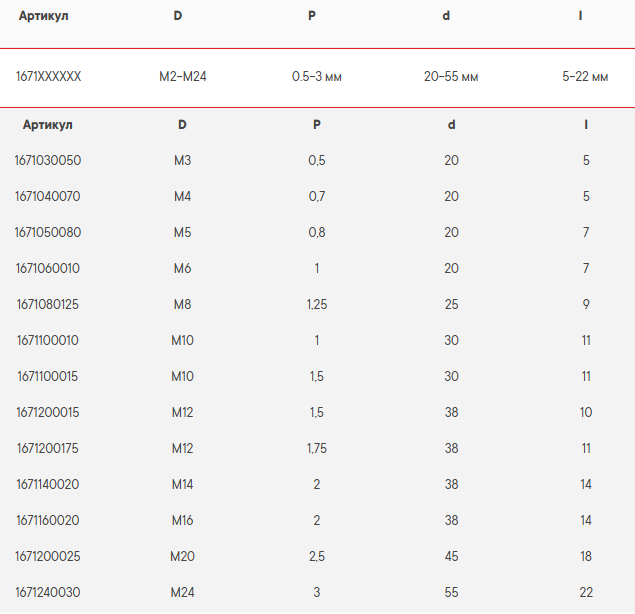Click article number 1671050080
This screenshot has width=635, height=614.
pyautogui.click(x=47, y=232)
